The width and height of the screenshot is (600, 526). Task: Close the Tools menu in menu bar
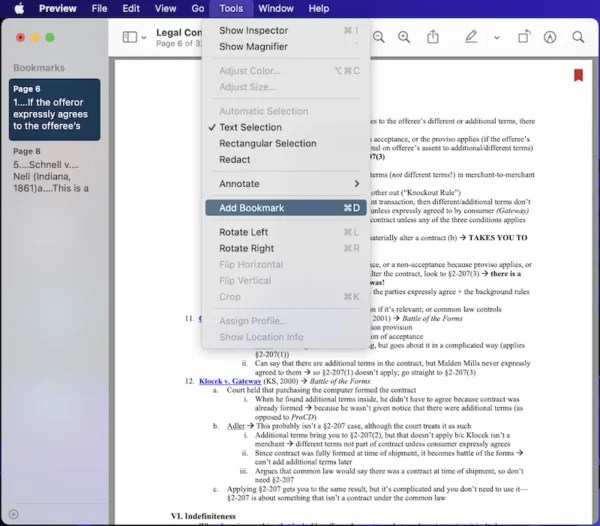pos(231,8)
